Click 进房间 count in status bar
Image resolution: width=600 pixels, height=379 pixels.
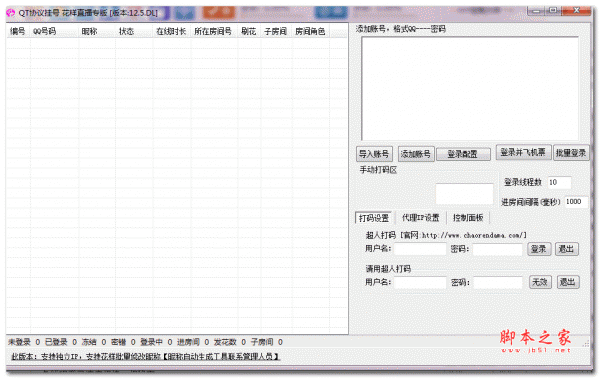click(x=193, y=342)
